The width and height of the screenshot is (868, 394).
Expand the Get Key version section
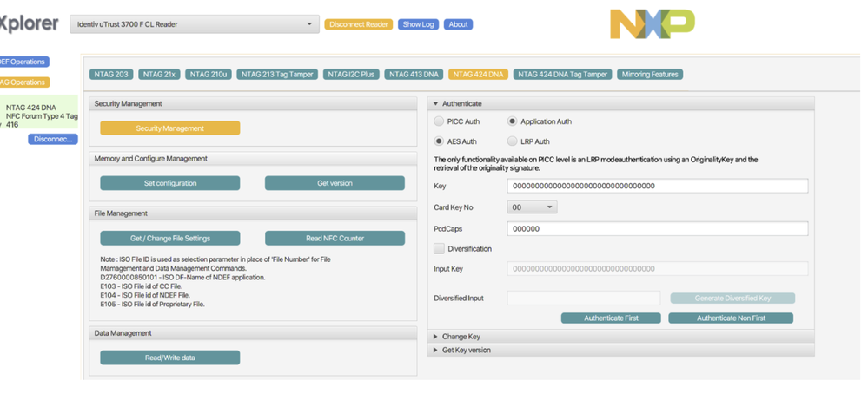(620, 350)
